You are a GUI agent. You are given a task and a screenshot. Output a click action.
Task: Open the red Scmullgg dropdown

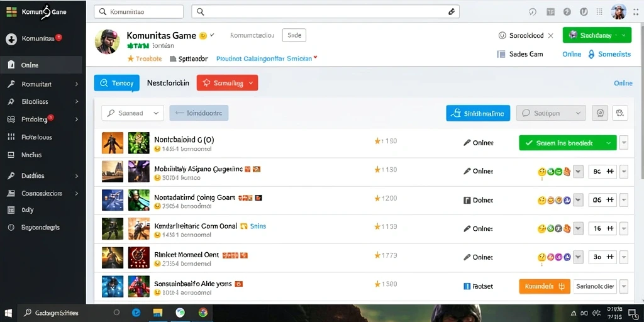[x=227, y=83]
